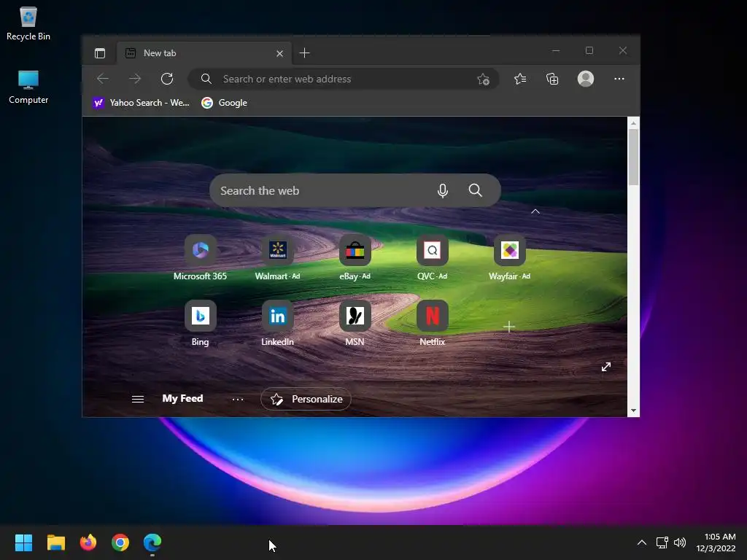Click the Search the web box

(x=355, y=190)
